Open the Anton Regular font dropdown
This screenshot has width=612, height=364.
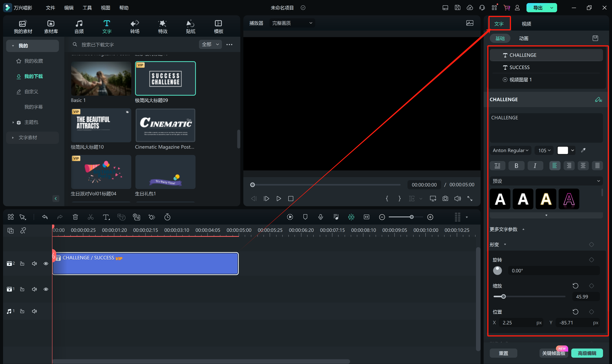pyautogui.click(x=510, y=150)
